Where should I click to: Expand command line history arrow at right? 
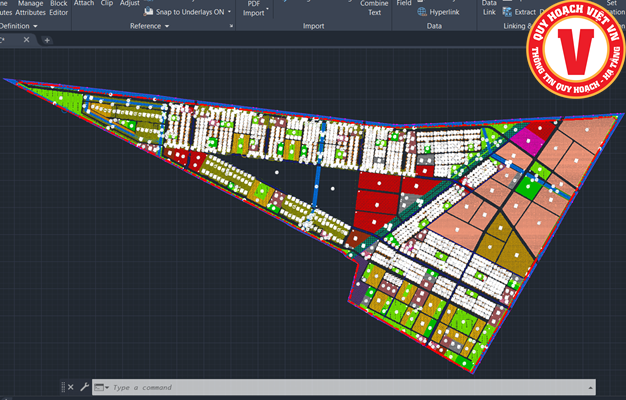[x=590, y=387]
